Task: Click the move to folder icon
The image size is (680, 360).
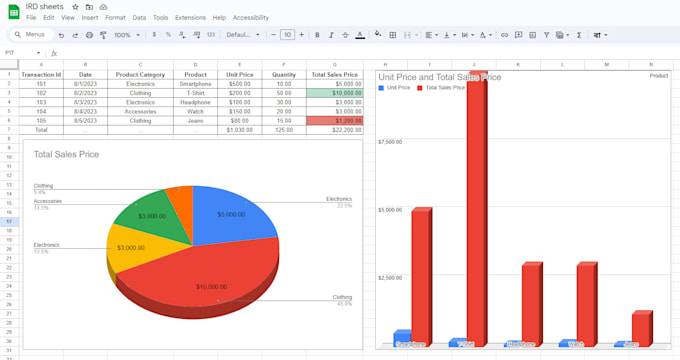Action: point(89,7)
